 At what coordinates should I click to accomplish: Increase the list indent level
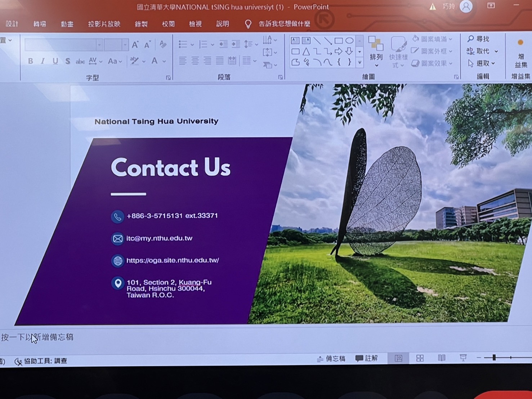pos(236,44)
